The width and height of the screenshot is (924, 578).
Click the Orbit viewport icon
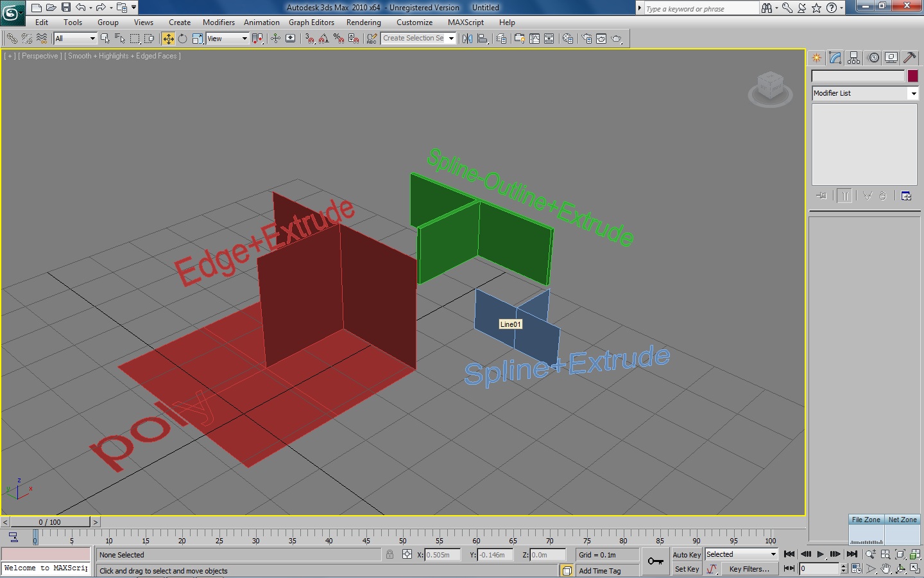click(900, 569)
